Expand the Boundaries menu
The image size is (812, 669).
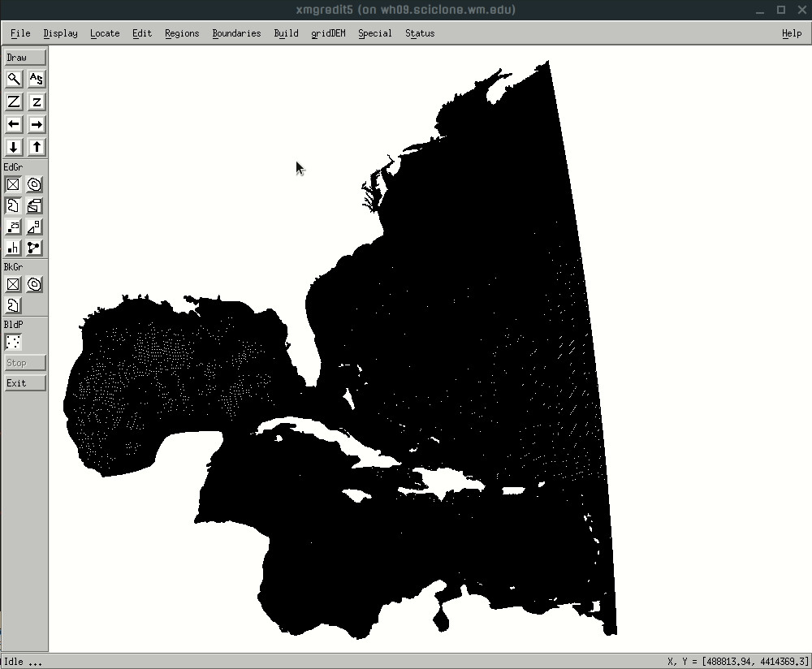(x=236, y=33)
